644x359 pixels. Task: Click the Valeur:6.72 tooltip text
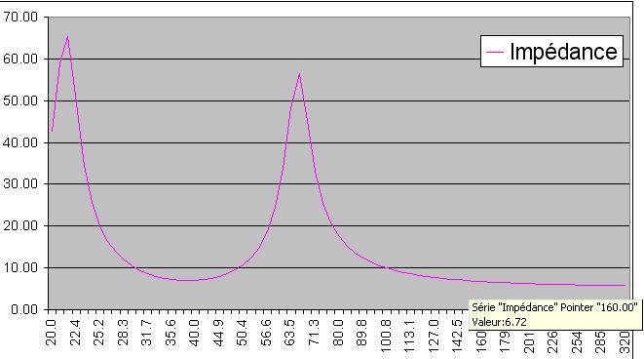pyautogui.click(x=499, y=322)
